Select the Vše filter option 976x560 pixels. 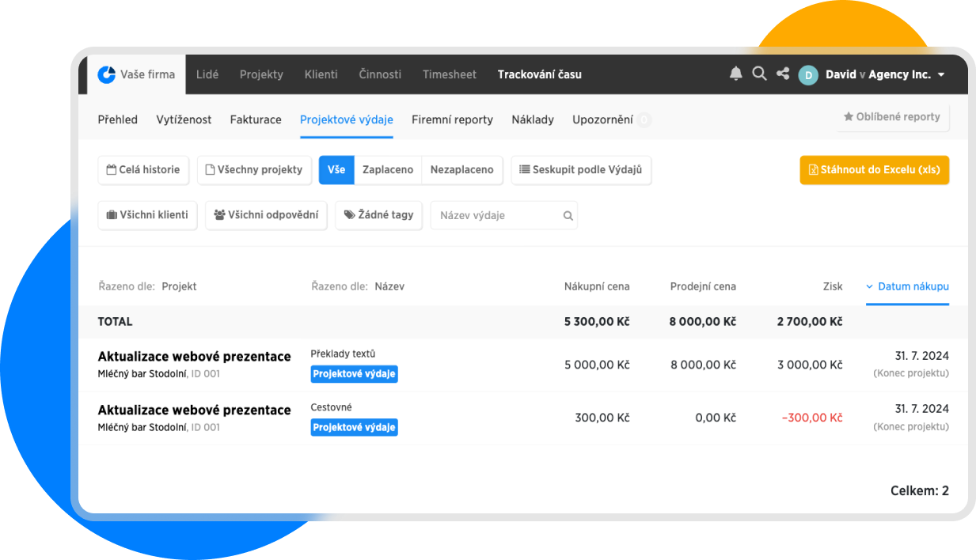point(336,170)
